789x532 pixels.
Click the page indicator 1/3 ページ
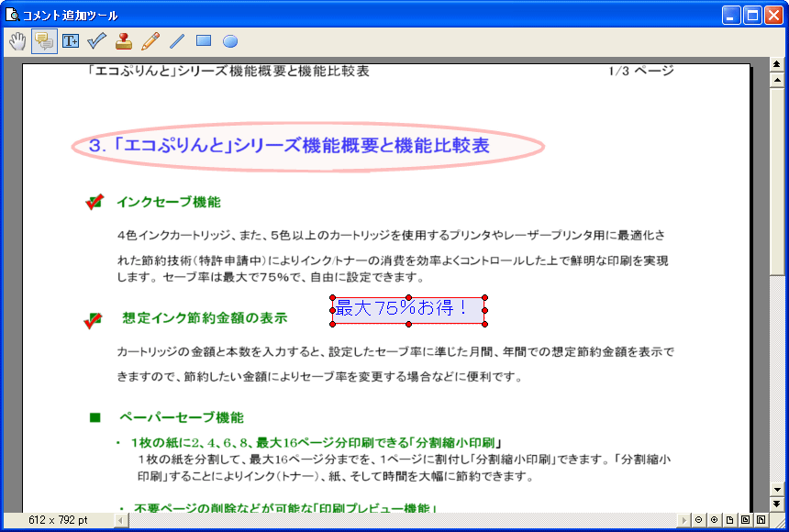(x=640, y=71)
